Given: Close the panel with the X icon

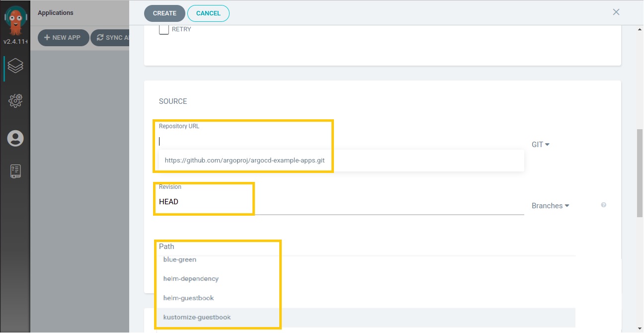Looking at the screenshot, I should [x=616, y=12].
